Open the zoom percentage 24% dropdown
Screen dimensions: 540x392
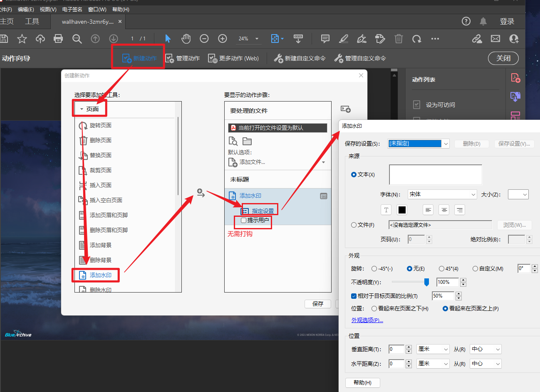tap(257, 39)
